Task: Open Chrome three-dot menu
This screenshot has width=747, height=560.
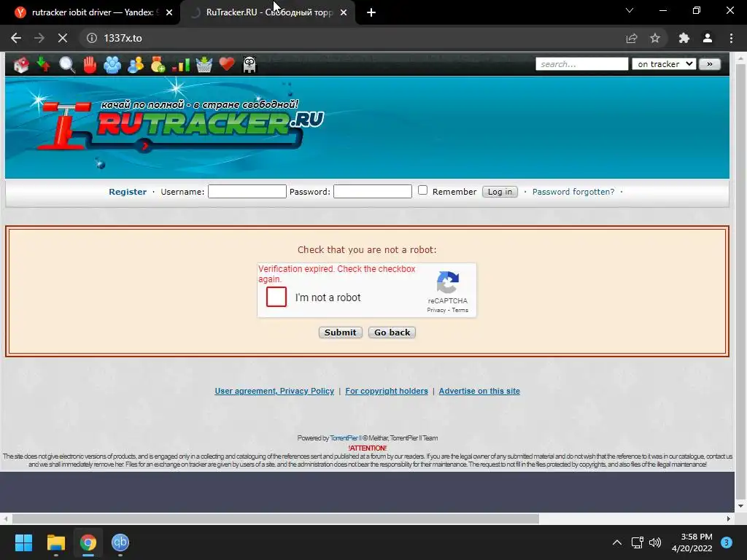Action: pyautogui.click(x=731, y=38)
